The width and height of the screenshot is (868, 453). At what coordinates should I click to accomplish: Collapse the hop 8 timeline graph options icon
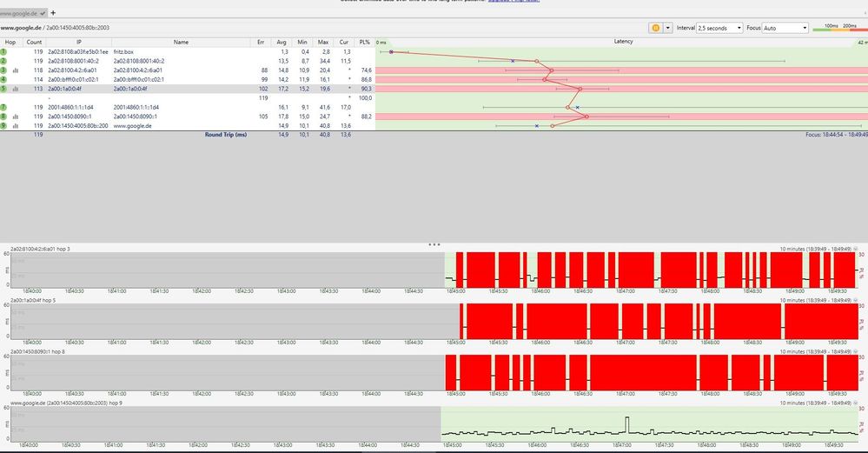[x=855, y=351]
